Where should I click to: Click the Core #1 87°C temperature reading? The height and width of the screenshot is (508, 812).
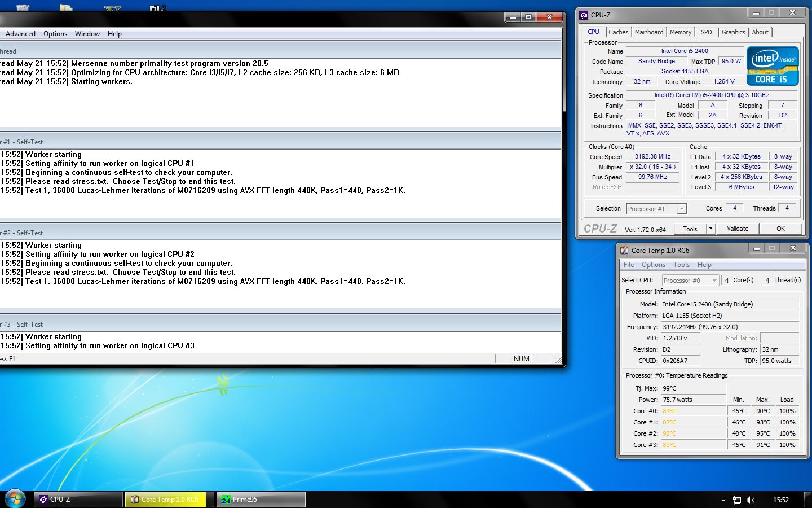[x=694, y=423]
